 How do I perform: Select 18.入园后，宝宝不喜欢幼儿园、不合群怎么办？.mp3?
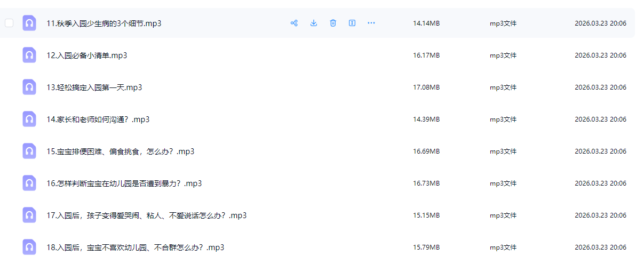tap(136, 247)
